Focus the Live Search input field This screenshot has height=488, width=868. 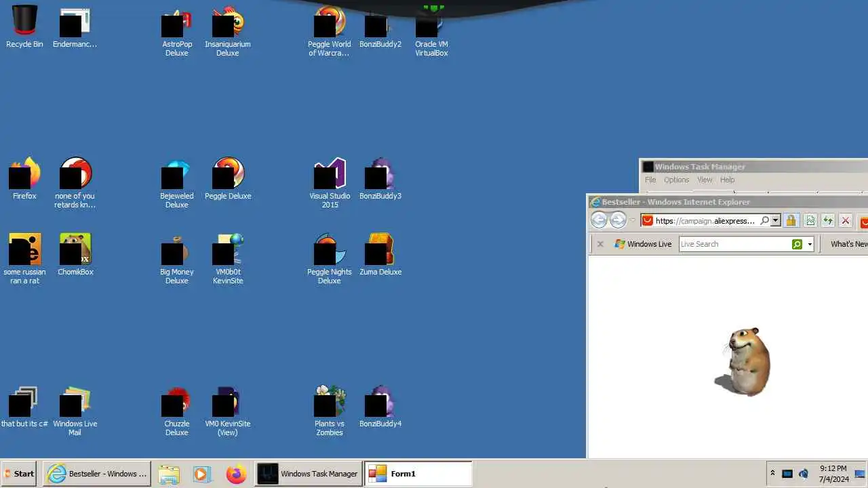tap(735, 244)
